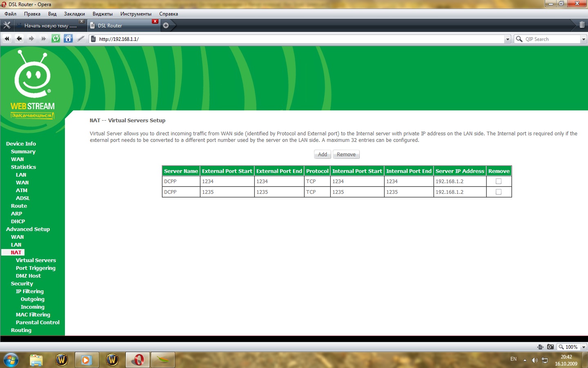Viewport: 588px width, 368px height.
Task: Switch to the Начать новую тему tab
Action: click(x=50, y=26)
